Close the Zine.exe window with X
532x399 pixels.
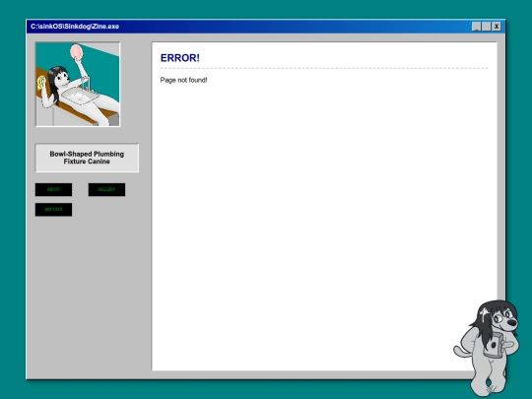497,27
